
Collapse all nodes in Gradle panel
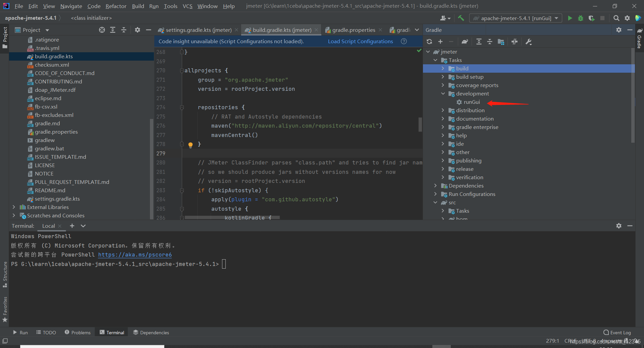[x=490, y=42]
